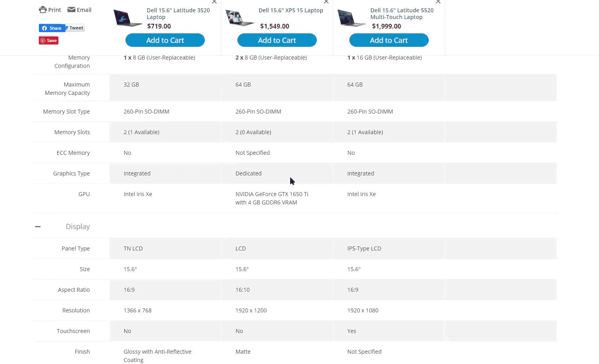Viewport: 599px width, 364px height.
Task: Remove XPS 15 laptop from comparison
Action: pyautogui.click(x=326, y=2)
